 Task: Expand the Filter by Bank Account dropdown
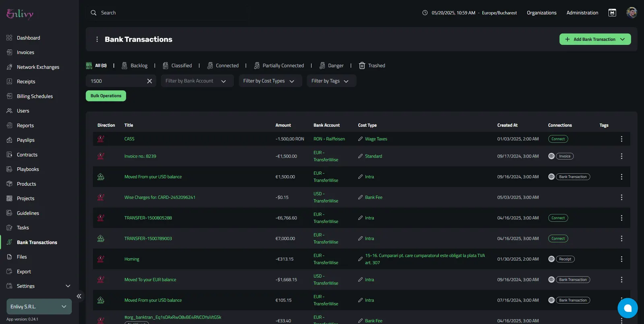pos(197,81)
